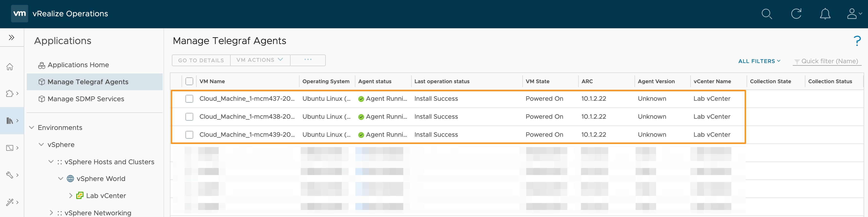The width and height of the screenshot is (868, 217).
Task: Select vSphere Networking in the tree
Action: (x=98, y=213)
